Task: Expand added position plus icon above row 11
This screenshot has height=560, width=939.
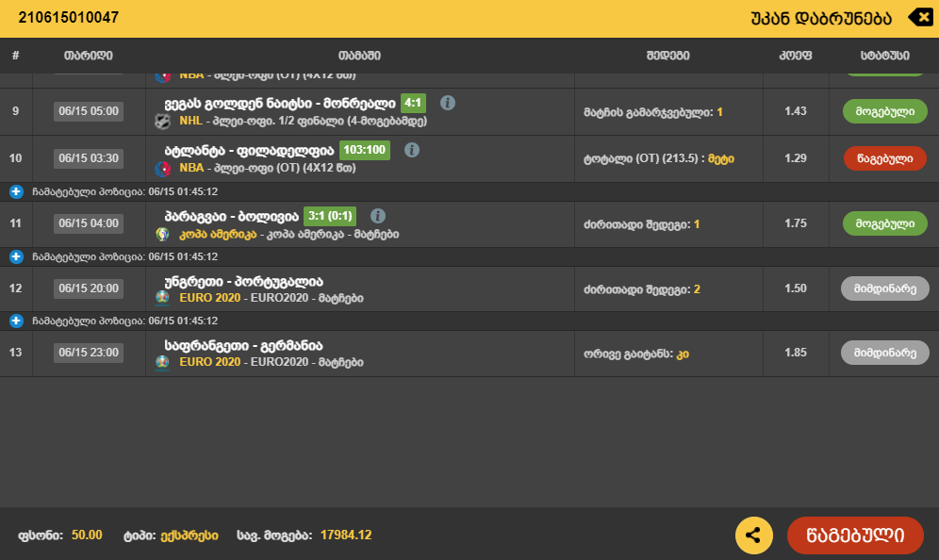Action: (x=16, y=191)
